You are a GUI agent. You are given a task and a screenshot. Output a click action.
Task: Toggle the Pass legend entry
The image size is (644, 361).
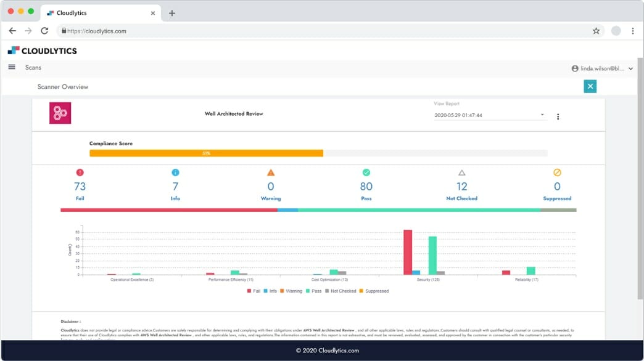[314, 291]
